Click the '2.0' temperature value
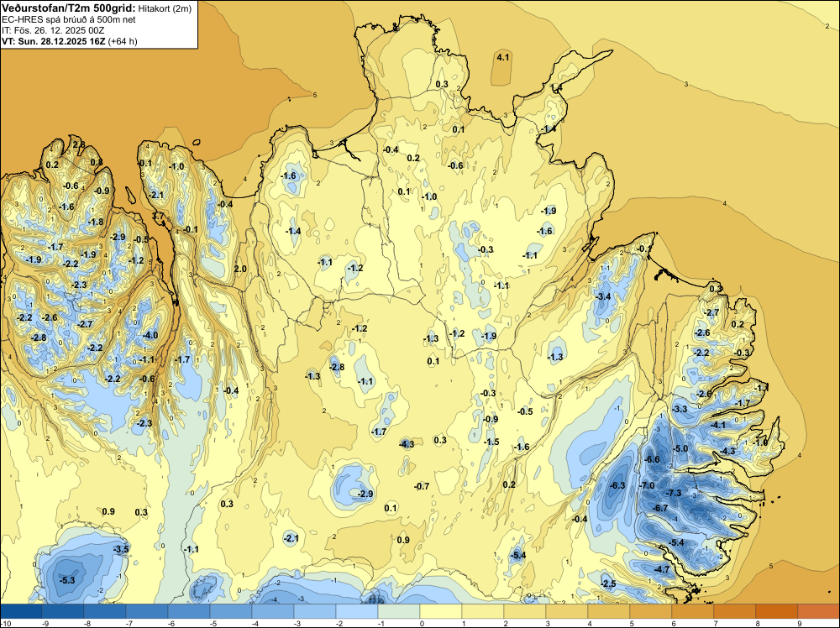This screenshot has height=628, width=840. pyautogui.click(x=240, y=268)
